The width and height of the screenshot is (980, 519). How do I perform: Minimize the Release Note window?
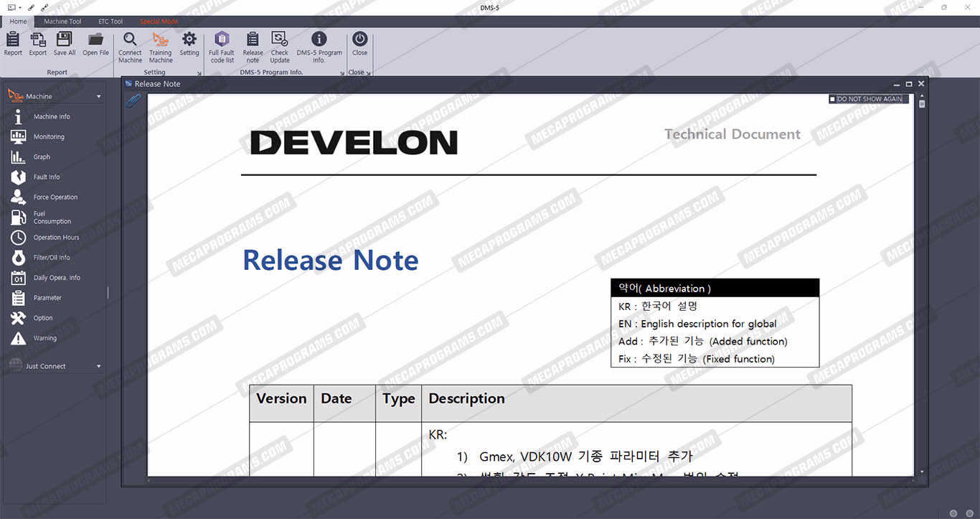point(896,84)
